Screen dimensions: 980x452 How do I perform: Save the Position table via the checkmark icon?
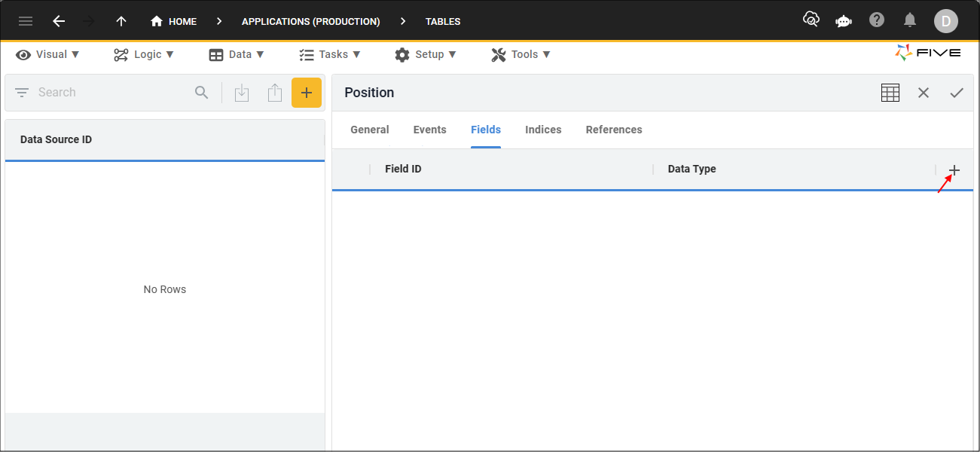pos(957,92)
